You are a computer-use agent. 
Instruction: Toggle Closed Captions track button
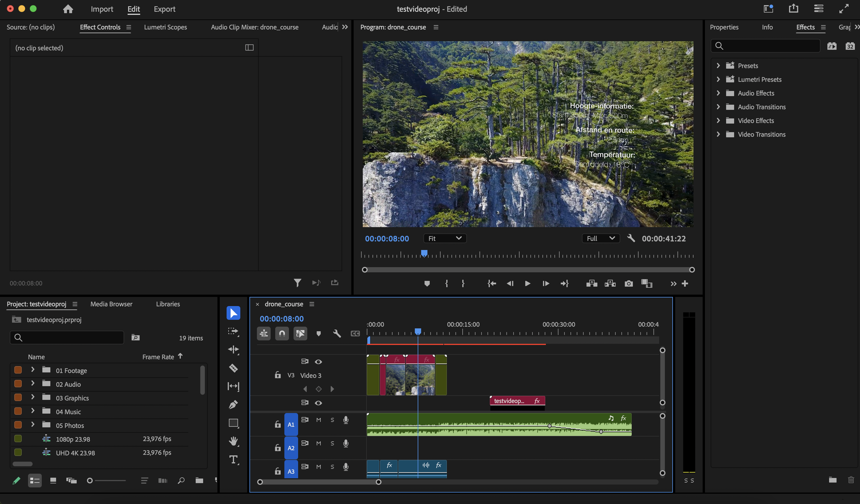click(355, 334)
